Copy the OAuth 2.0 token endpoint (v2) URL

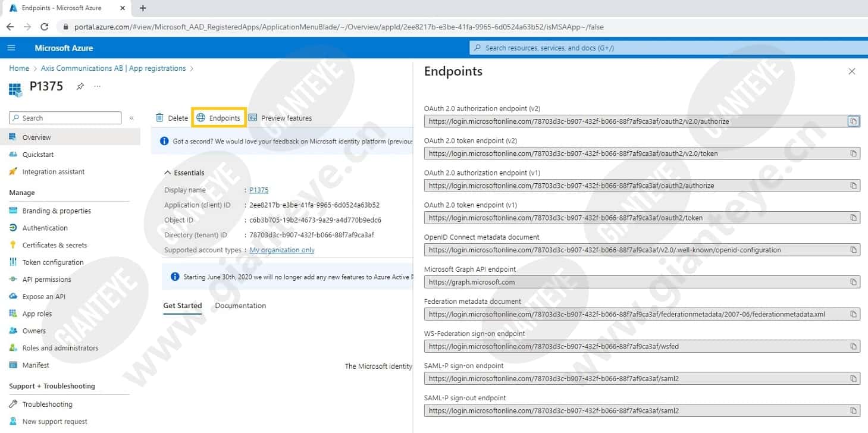(853, 153)
